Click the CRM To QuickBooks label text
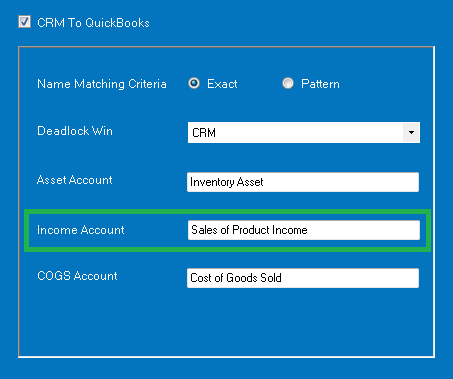Screen dimensions: 453x379 [x=93, y=23]
